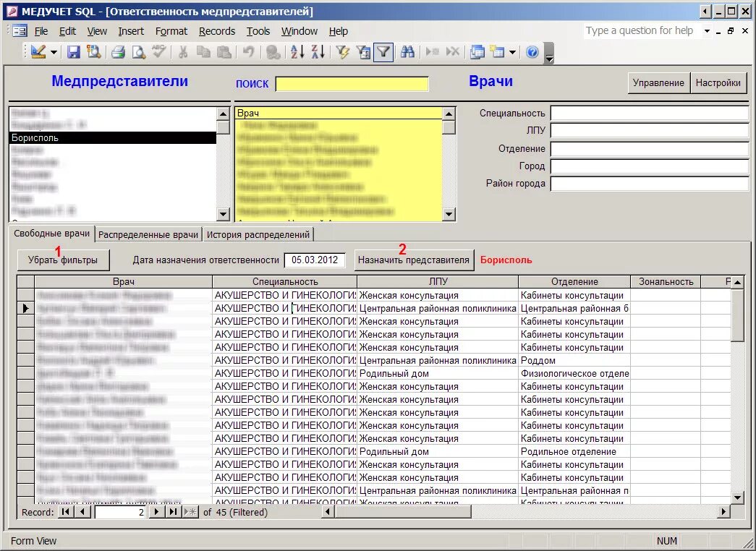Click the Город filter field
The image size is (756, 551).
[650, 166]
